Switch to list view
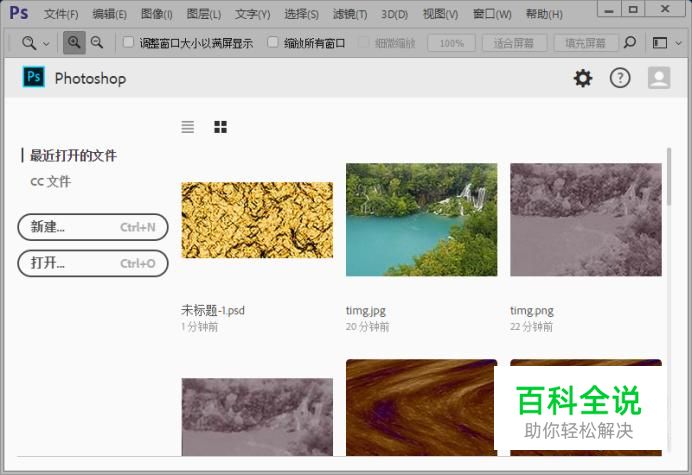This screenshot has width=692, height=475. [188, 127]
